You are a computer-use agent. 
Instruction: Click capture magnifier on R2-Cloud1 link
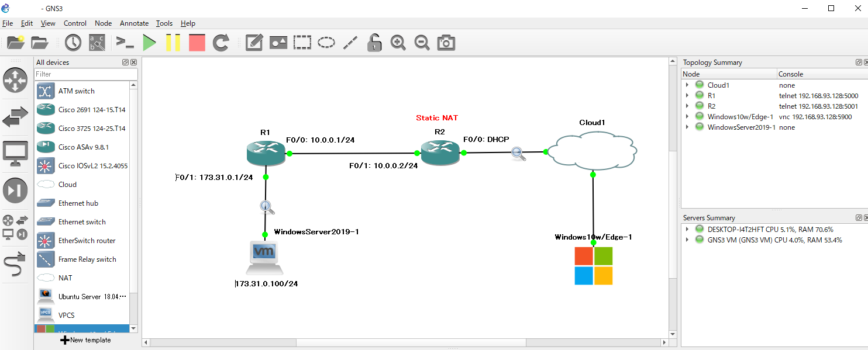click(518, 154)
